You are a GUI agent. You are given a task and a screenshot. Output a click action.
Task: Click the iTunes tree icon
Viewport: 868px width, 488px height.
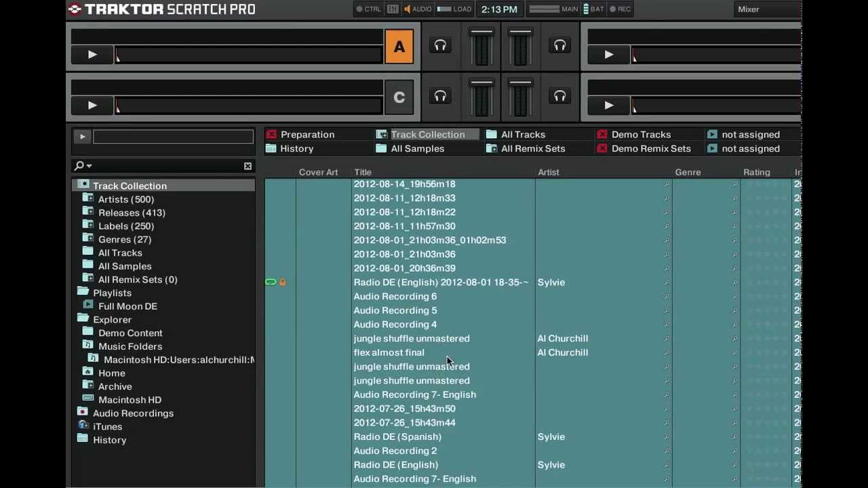(x=83, y=426)
